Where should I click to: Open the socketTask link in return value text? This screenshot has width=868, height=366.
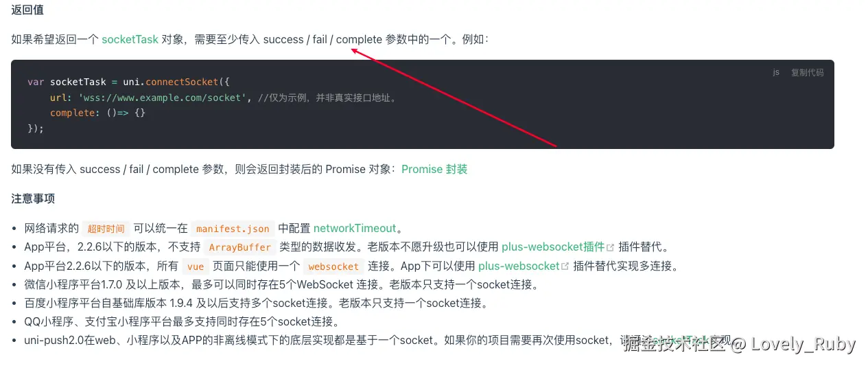[x=130, y=39]
